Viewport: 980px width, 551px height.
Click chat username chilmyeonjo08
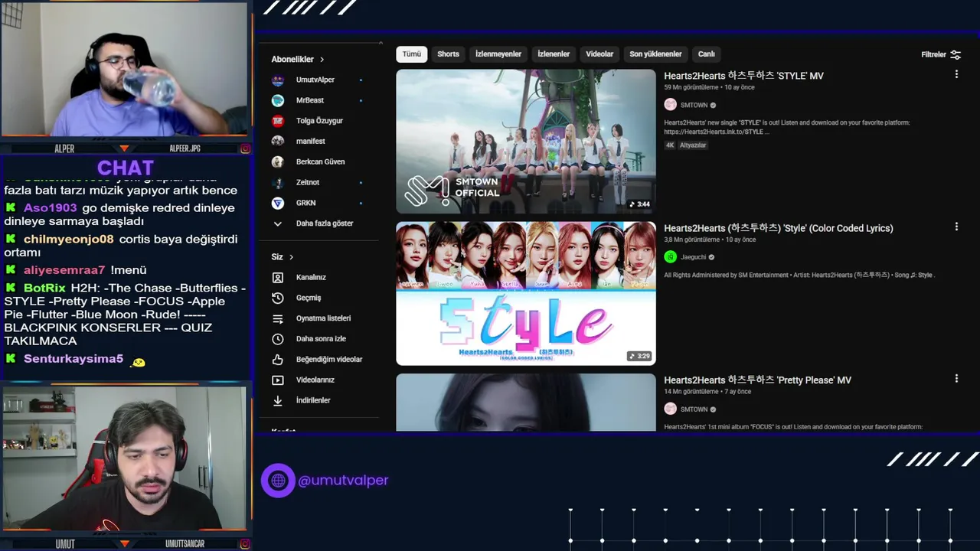coord(68,239)
